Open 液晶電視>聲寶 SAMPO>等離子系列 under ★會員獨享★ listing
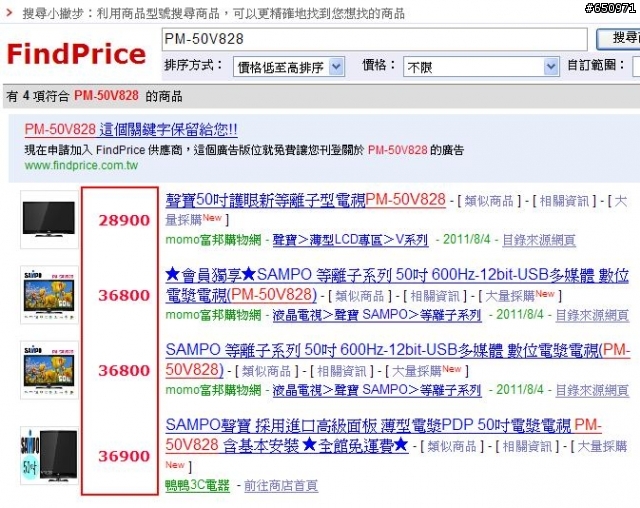 click(x=377, y=315)
